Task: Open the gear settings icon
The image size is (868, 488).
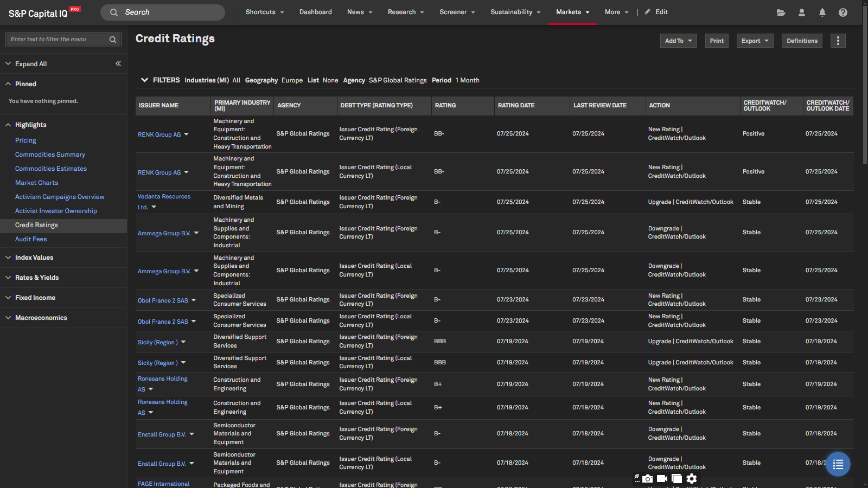Action: [x=691, y=478]
